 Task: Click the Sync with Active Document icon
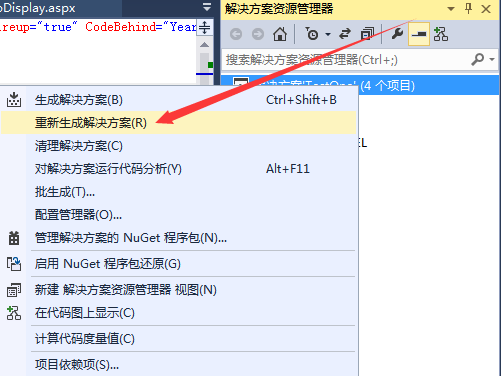coord(345,34)
